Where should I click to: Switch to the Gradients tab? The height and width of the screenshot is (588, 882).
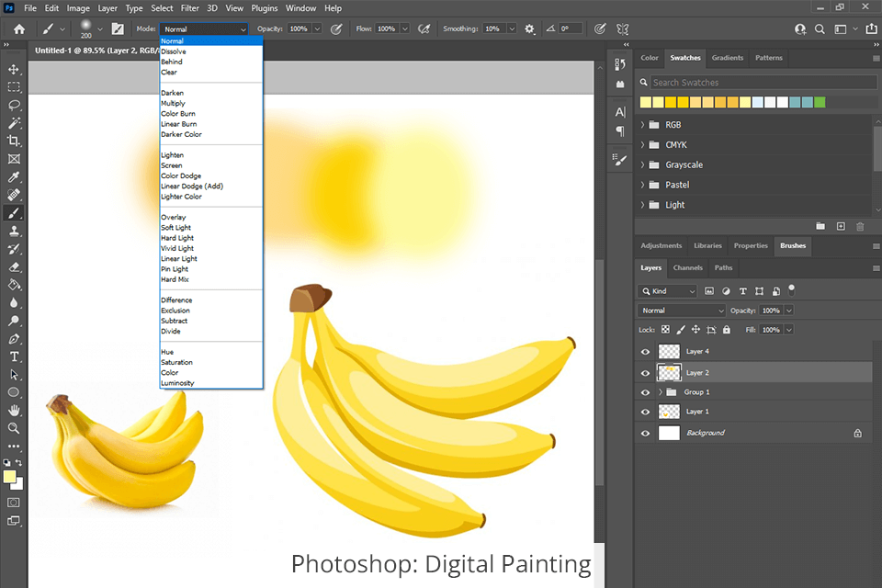pyautogui.click(x=727, y=58)
